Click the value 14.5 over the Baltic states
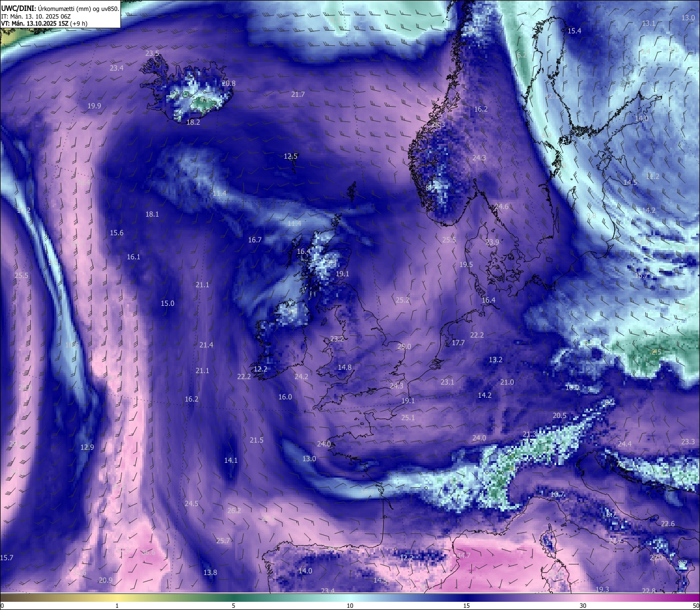This screenshot has height=610, width=700. click(x=631, y=183)
